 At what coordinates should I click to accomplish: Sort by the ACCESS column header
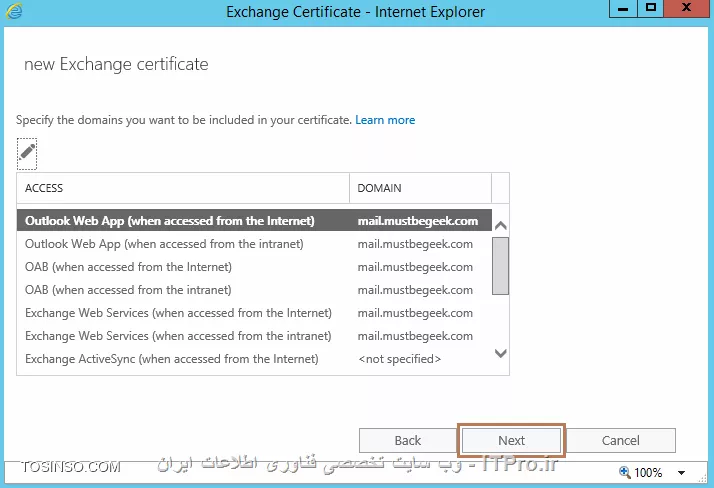(x=183, y=188)
